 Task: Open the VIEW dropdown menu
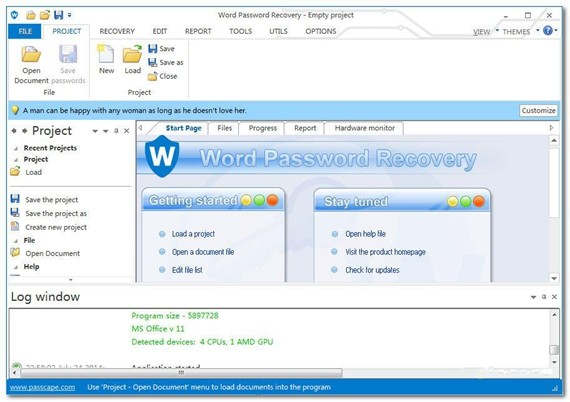(x=485, y=32)
